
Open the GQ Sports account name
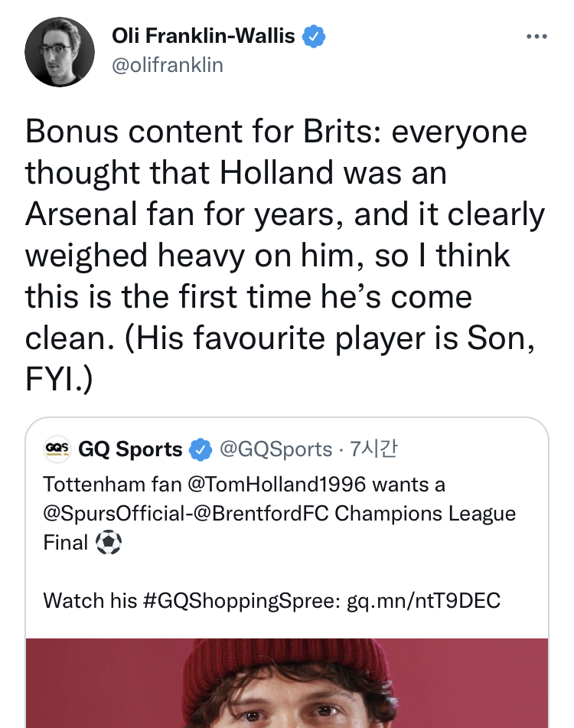pos(130,449)
